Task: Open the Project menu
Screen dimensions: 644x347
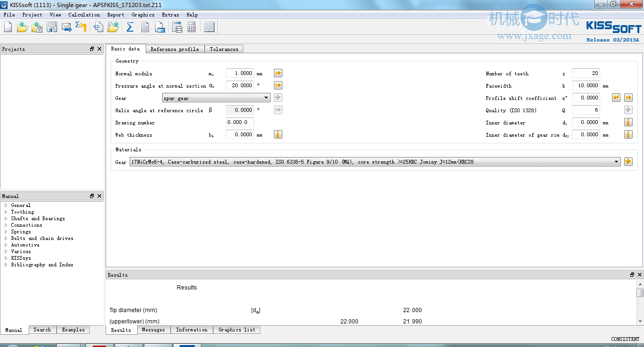Action: tap(33, 15)
